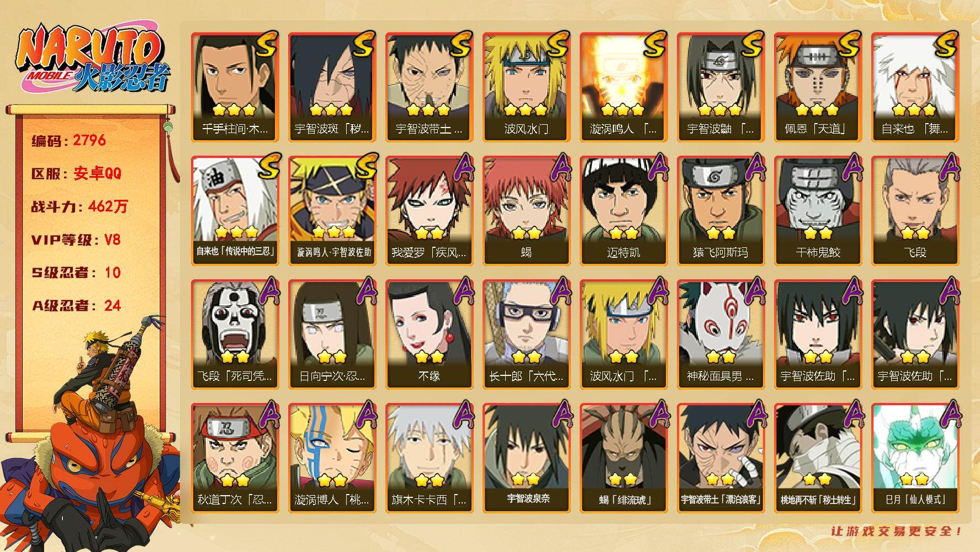Open the 猿飞阿斯玛 card
980x552 pixels.
point(721,211)
